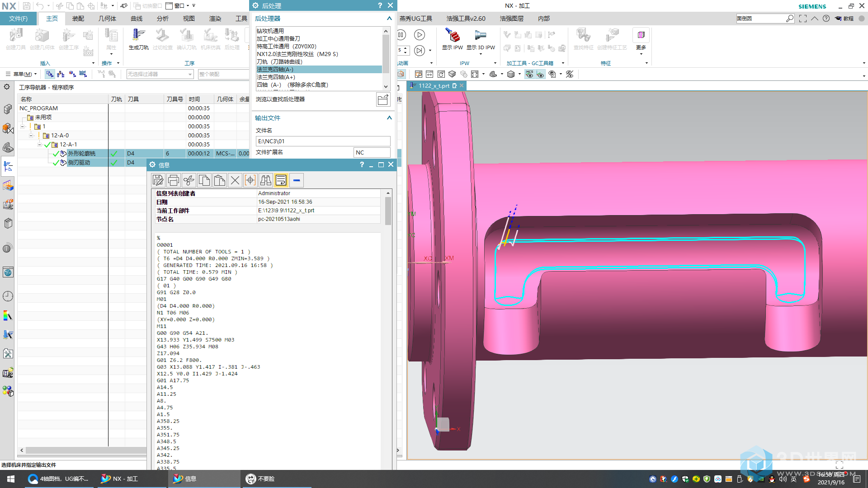Click the scissors cut icon in the 信息 window
The width and height of the screenshot is (868, 488).
[189, 180]
